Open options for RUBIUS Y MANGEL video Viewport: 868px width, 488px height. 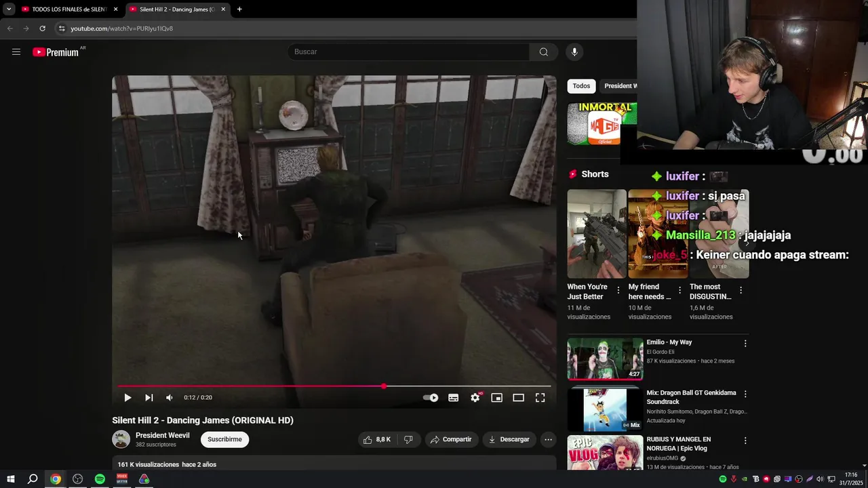coord(745,441)
